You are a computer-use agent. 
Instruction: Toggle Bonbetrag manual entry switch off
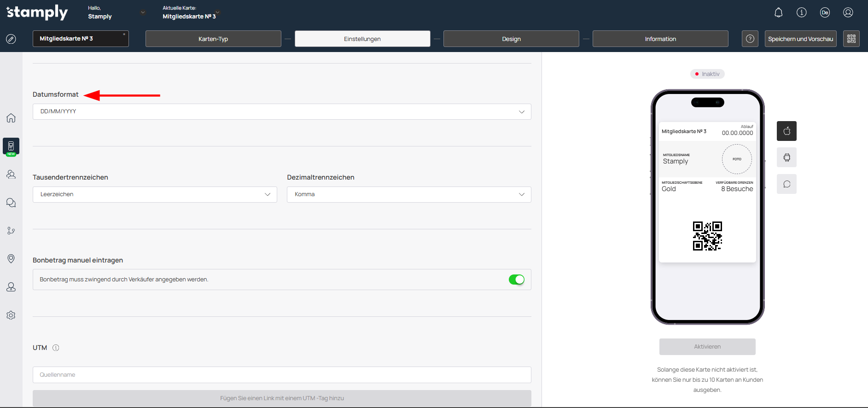[516, 280]
